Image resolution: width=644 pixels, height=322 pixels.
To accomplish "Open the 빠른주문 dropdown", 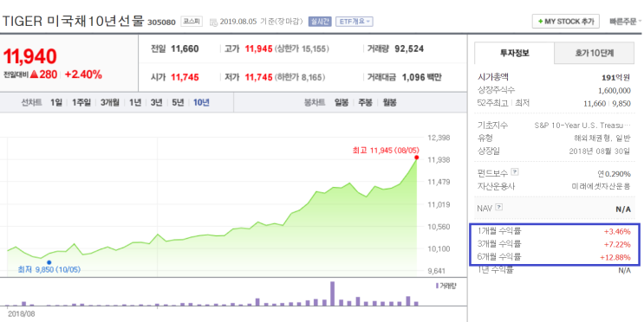I will [x=625, y=22].
